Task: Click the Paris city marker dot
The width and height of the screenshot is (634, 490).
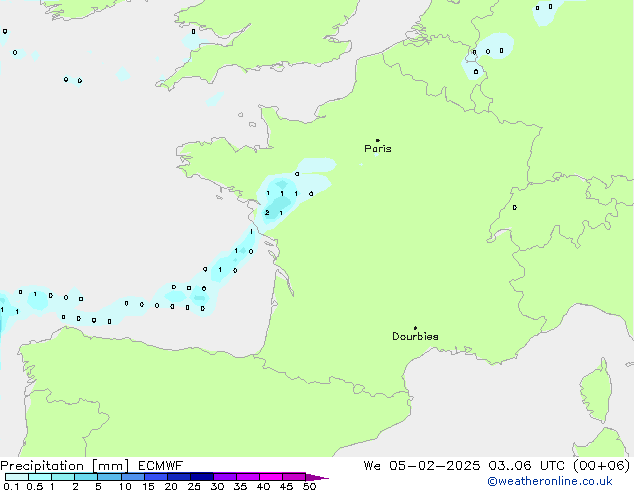Action: tap(377, 140)
